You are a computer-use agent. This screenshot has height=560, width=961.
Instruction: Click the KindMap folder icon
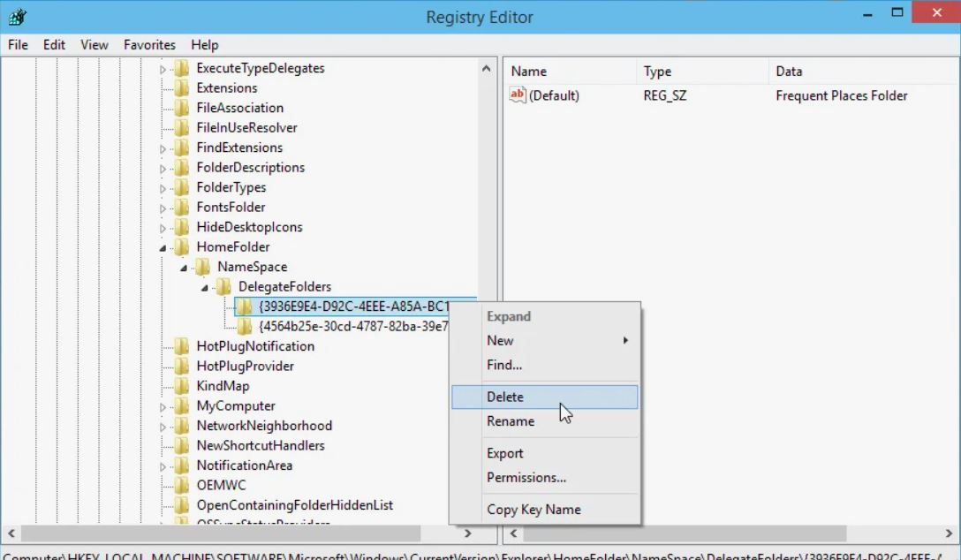click(x=182, y=385)
